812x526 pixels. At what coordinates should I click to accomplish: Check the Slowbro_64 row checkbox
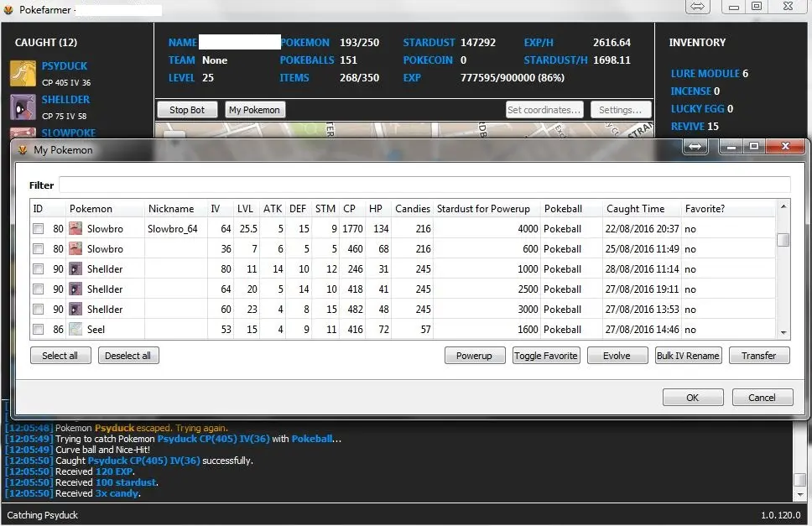point(39,229)
